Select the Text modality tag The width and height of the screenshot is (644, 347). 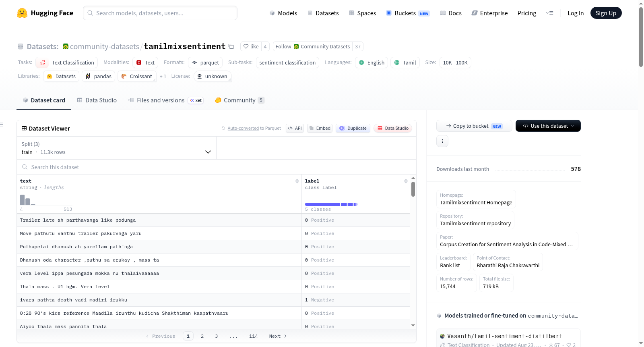click(x=145, y=62)
